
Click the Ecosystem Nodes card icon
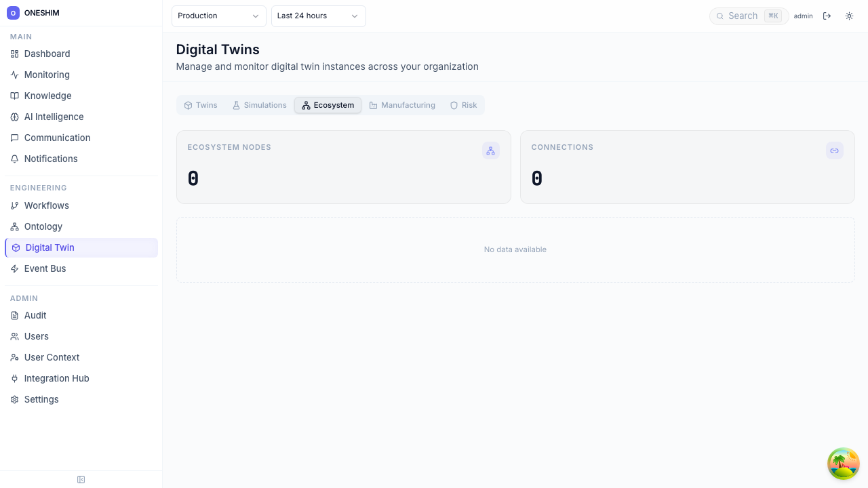pyautogui.click(x=490, y=151)
